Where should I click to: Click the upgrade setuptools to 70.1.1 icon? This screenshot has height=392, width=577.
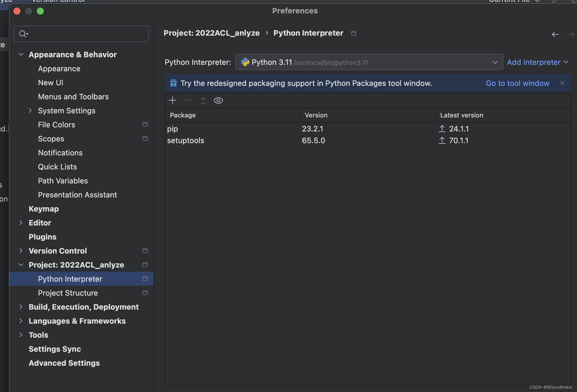[442, 140]
